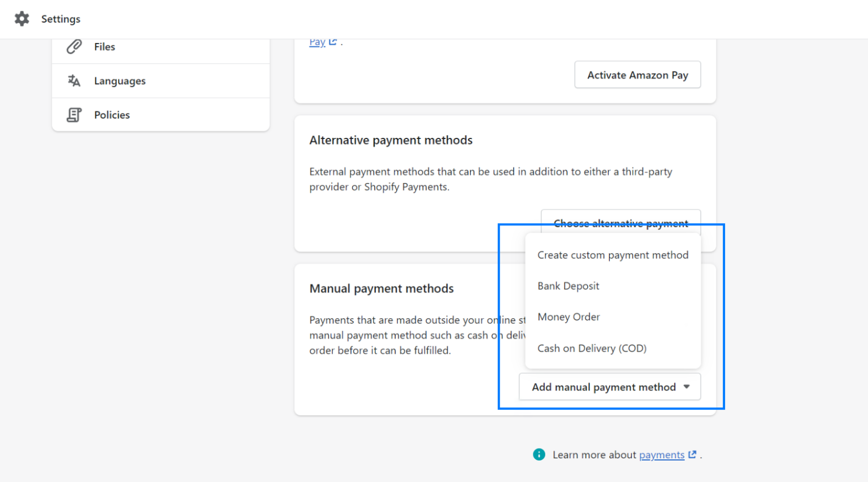
Task: Choose Create custom payment method
Action: pos(613,255)
